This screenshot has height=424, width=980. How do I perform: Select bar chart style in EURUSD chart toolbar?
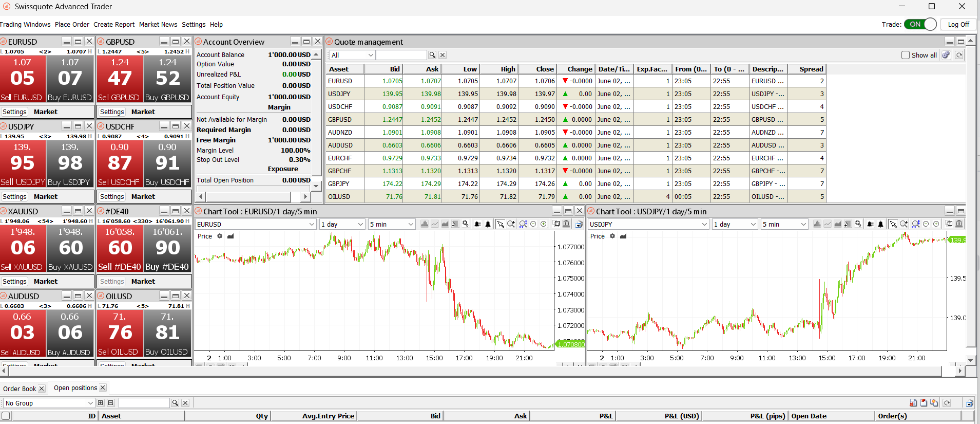tap(425, 224)
